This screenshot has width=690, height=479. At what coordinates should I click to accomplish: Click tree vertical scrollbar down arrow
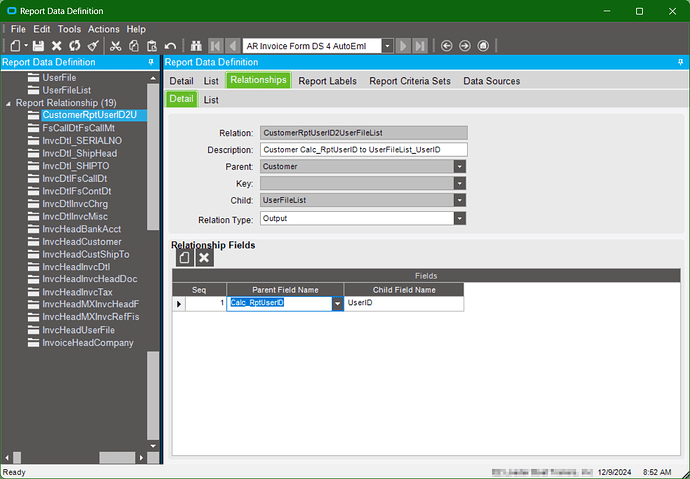(x=153, y=446)
